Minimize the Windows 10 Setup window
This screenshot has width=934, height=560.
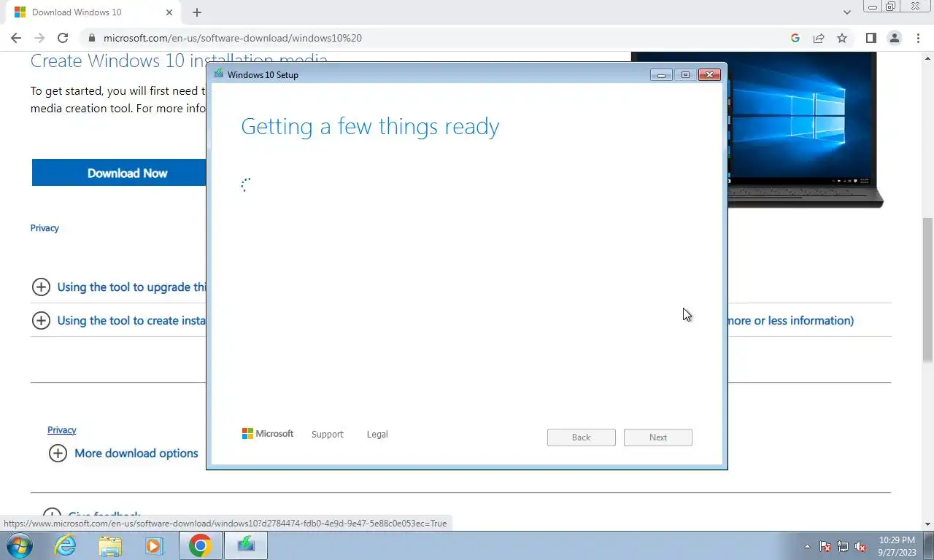tap(662, 74)
